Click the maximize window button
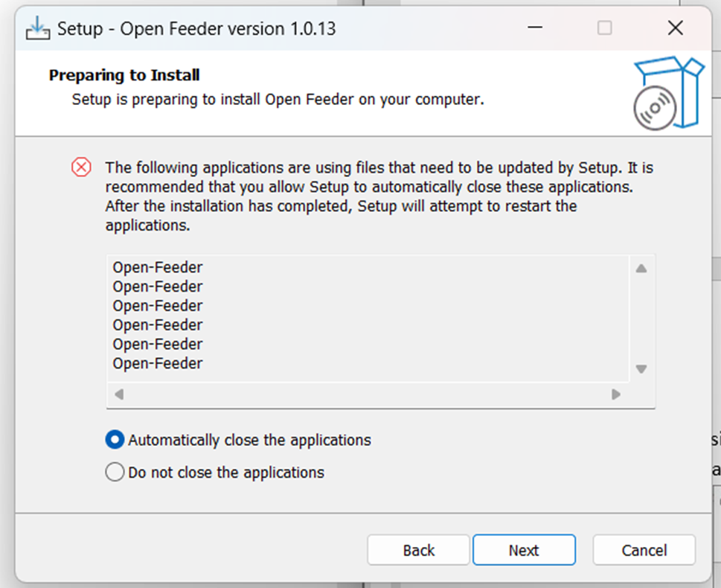The image size is (721, 588). tap(605, 28)
